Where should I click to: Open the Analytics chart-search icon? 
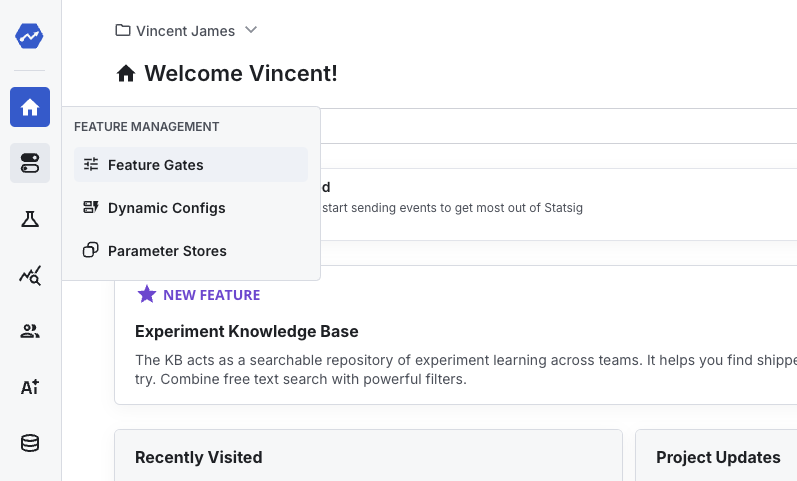tap(30, 275)
